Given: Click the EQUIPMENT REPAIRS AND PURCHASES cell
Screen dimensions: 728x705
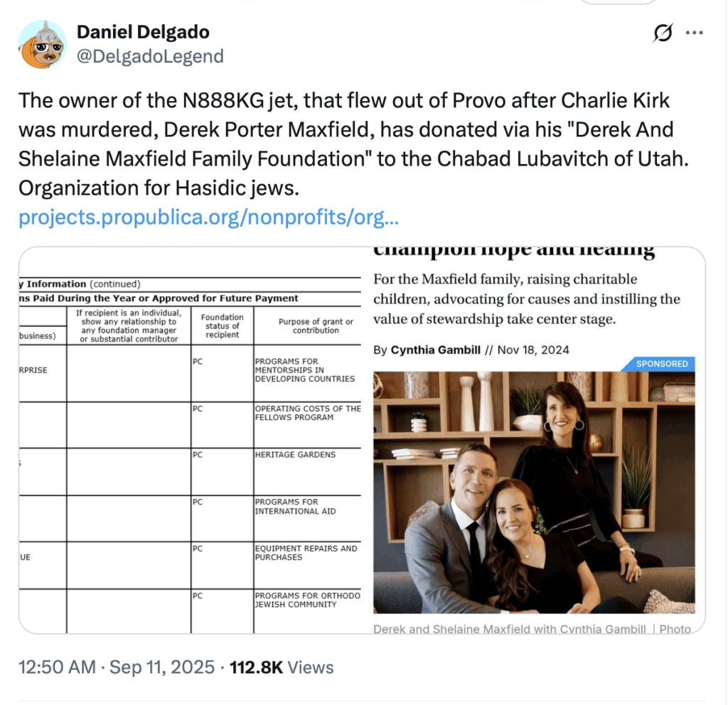Looking at the screenshot, I should pyautogui.click(x=306, y=553).
